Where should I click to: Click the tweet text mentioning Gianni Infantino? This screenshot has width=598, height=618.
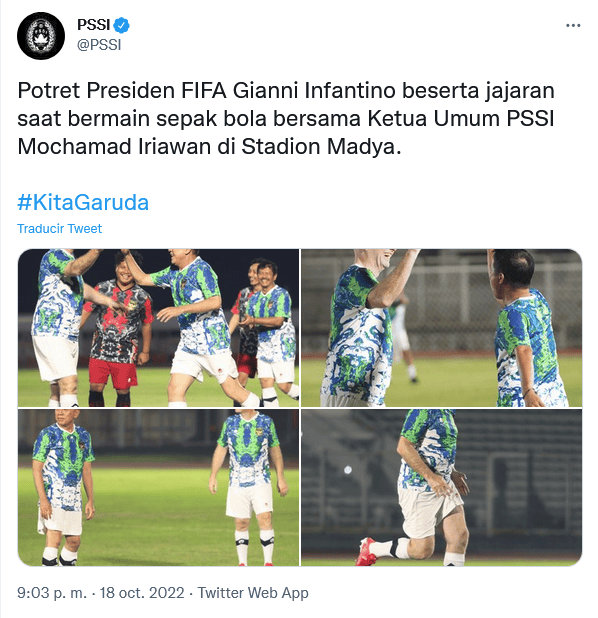(286, 118)
